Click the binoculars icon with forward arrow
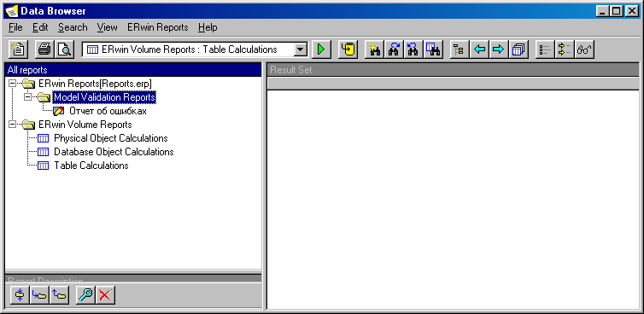The width and height of the screenshot is (644, 314). [395, 49]
